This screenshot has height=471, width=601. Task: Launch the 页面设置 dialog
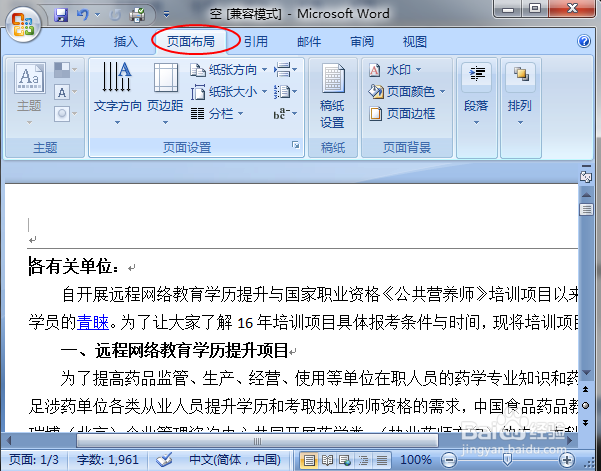[296, 145]
